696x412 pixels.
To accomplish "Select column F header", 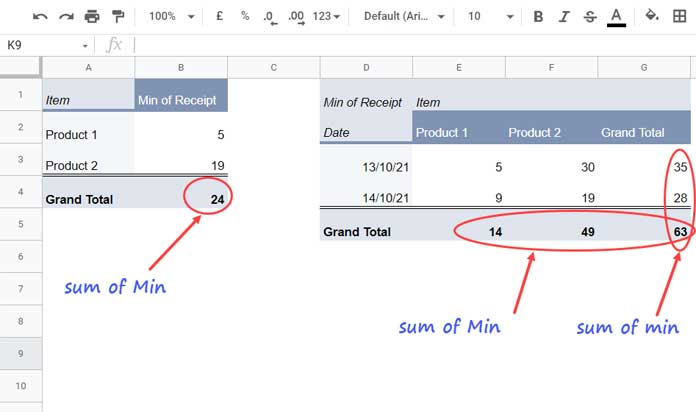I will click(551, 67).
